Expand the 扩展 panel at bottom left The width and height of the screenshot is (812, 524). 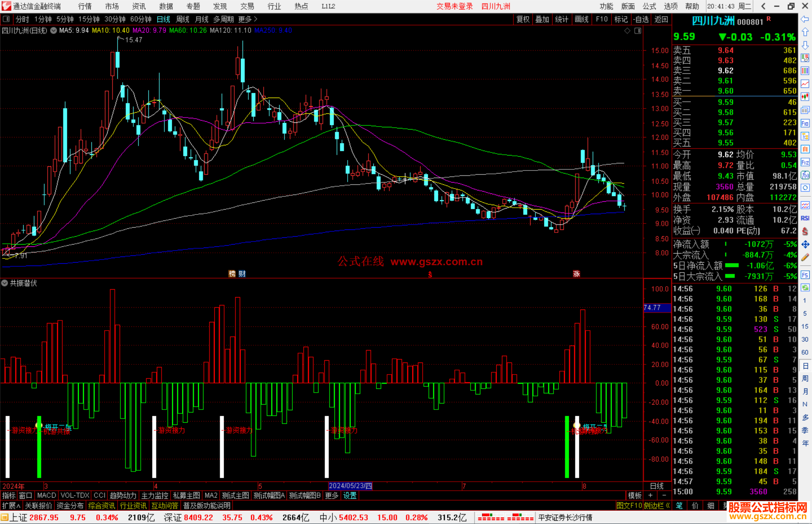point(11,506)
